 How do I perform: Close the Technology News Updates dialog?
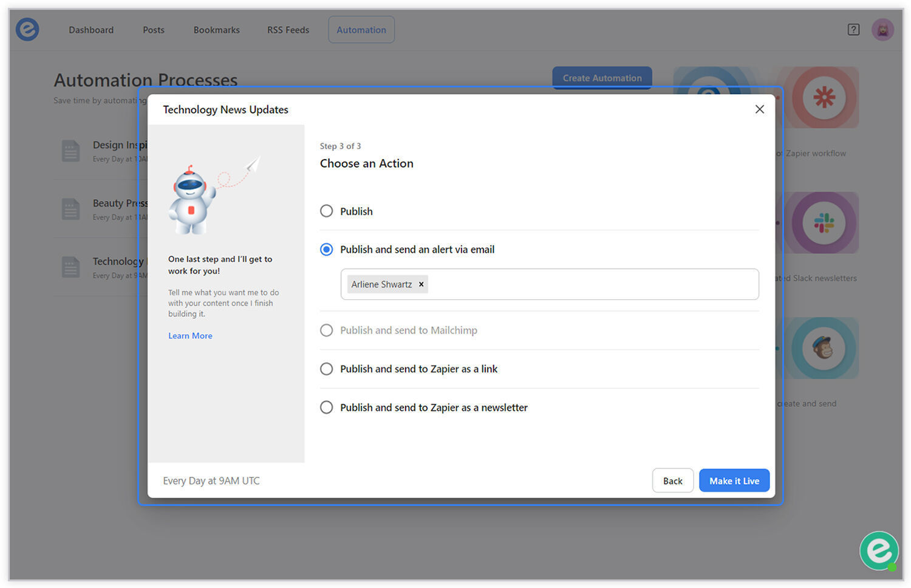759,109
